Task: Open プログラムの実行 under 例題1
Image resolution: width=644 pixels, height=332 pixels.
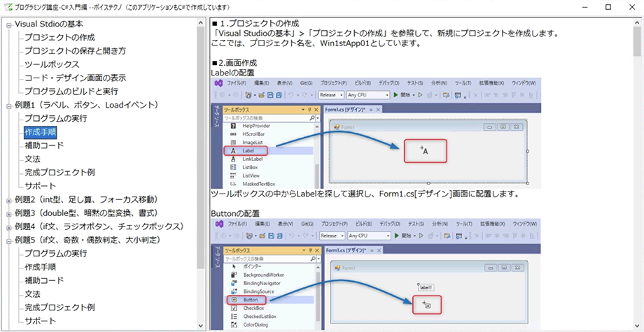Action: click(x=55, y=118)
